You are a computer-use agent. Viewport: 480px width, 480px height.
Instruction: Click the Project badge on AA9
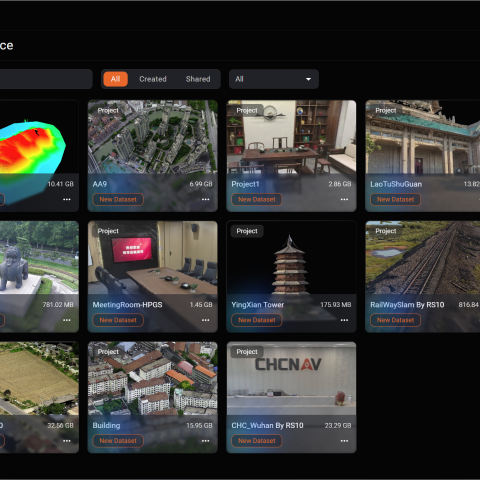tap(108, 110)
